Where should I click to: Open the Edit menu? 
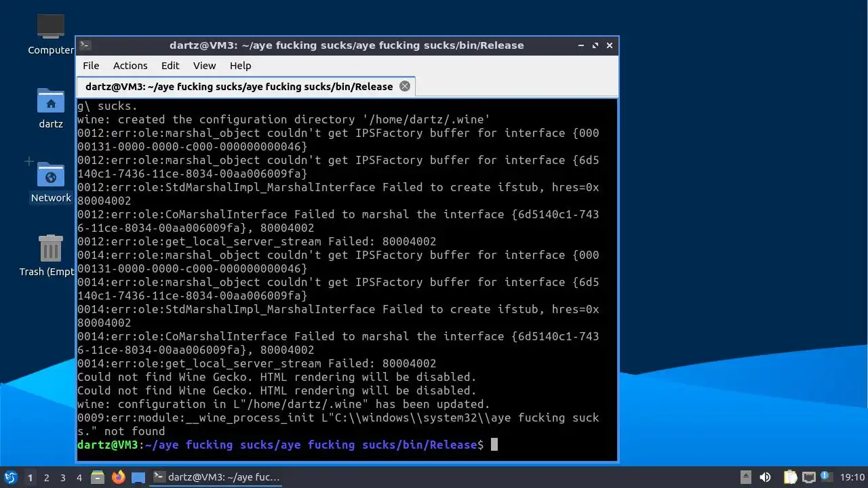[x=170, y=66]
